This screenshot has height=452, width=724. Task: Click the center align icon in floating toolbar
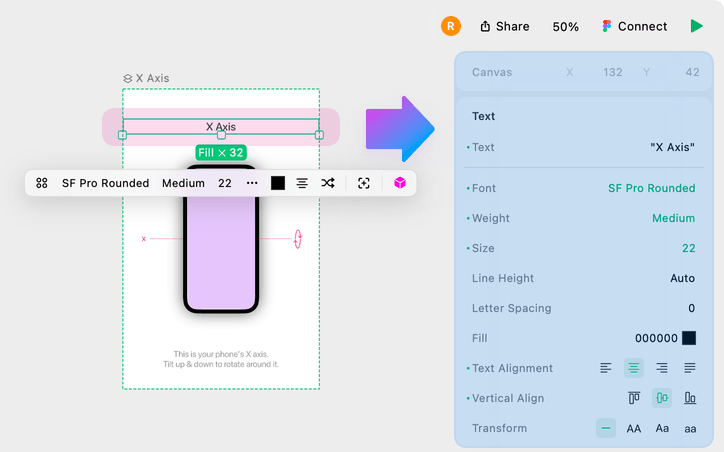click(x=302, y=183)
